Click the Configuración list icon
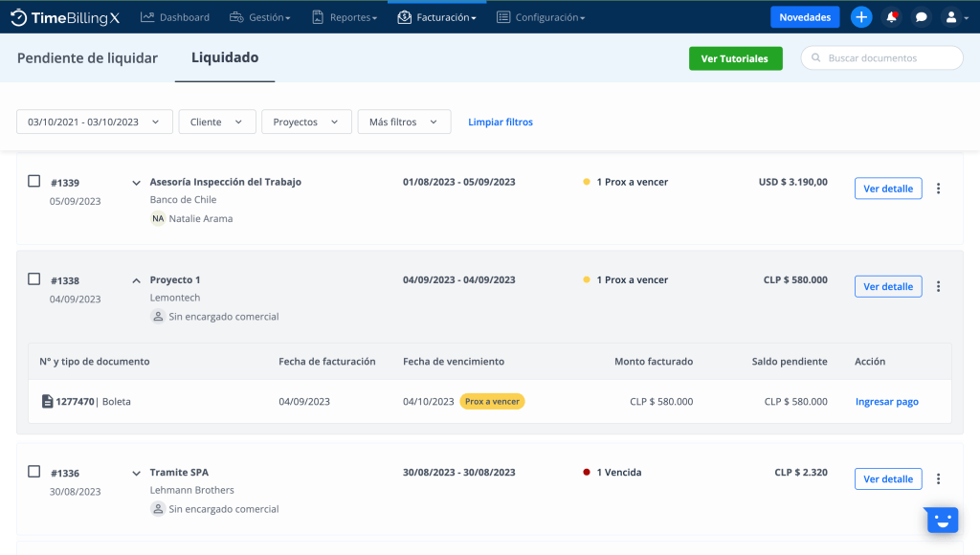980x555 pixels. 503,17
